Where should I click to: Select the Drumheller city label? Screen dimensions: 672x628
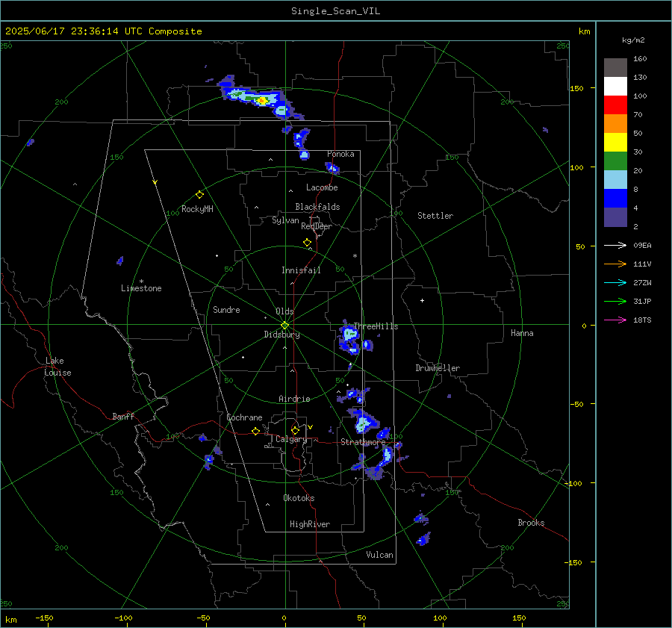pyautogui.click(x=438, y=368)
